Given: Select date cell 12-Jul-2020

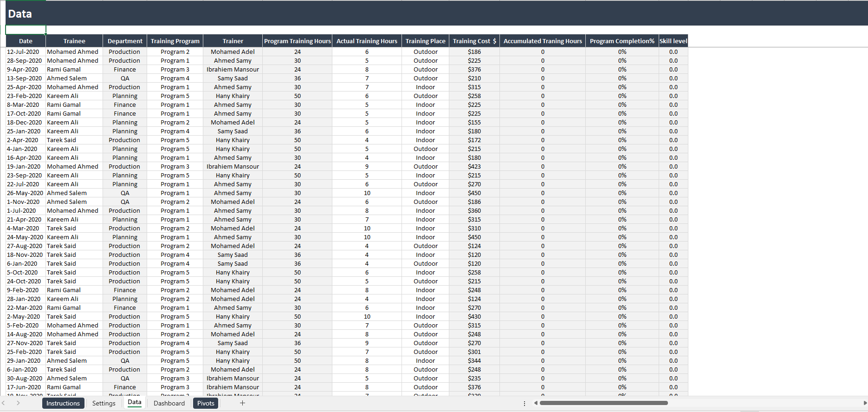Looking at the screenshot, I should (26, 52).
